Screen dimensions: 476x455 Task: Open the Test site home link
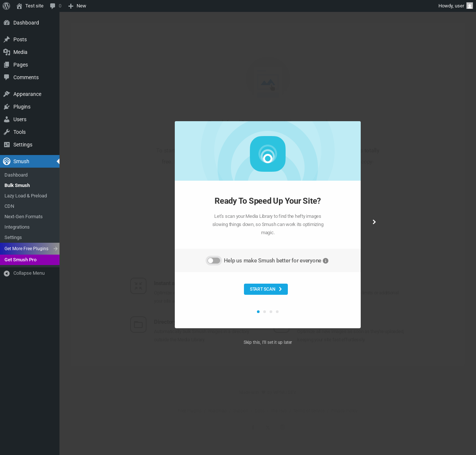click(30, 6)
